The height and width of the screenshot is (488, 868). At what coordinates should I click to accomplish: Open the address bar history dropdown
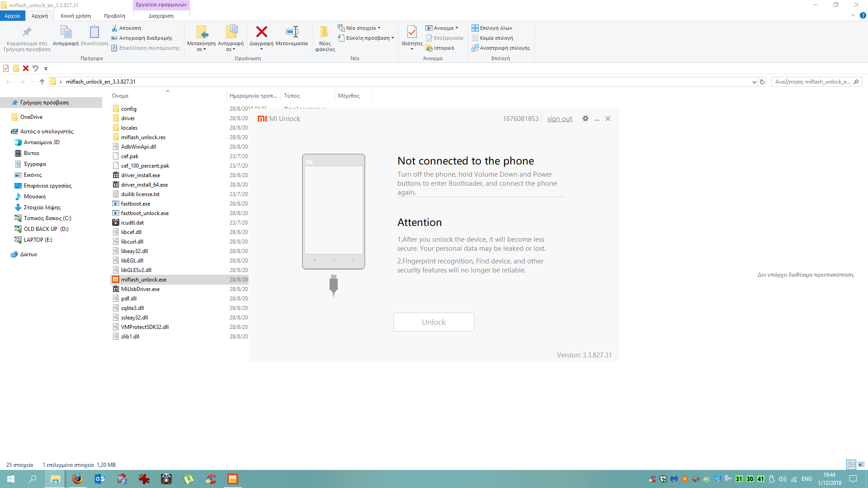pos(754,82)
